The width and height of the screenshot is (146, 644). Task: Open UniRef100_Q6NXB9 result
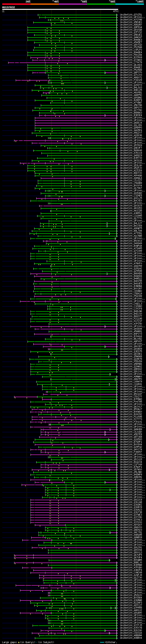(x=131, y=429)
